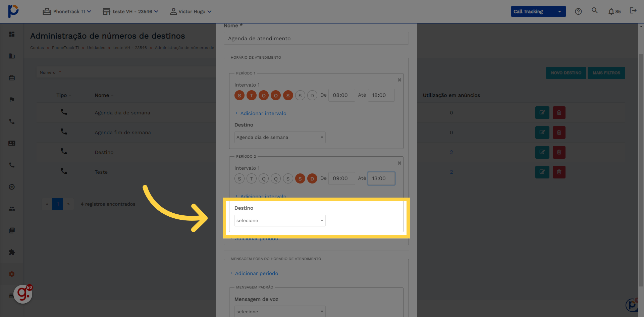
Task: Open the notifications bell showing 85
Action: point(614,11)
